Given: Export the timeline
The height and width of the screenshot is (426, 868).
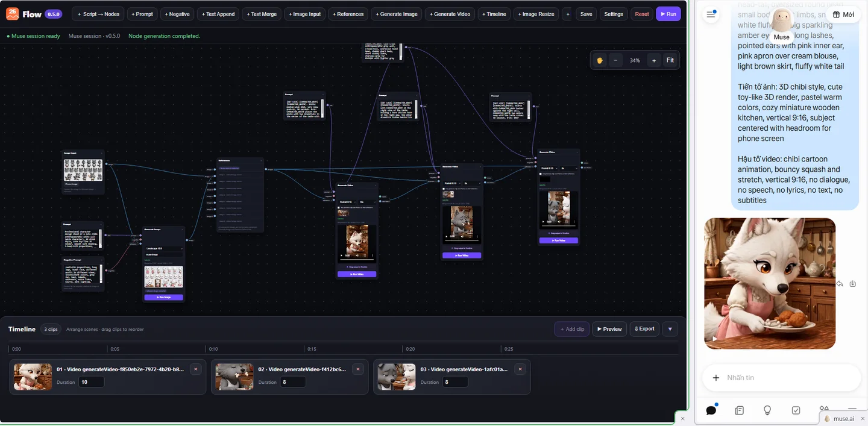Looking at the screenshot, I should (644, 329).
